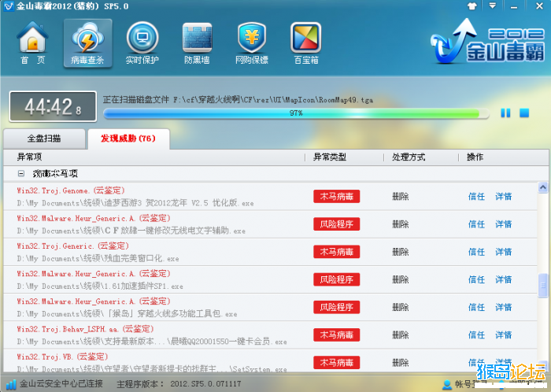Click the skin (shirt) icon in title bar
The height and width of the screenshot is (392, 551).
[x=472, y=6]
